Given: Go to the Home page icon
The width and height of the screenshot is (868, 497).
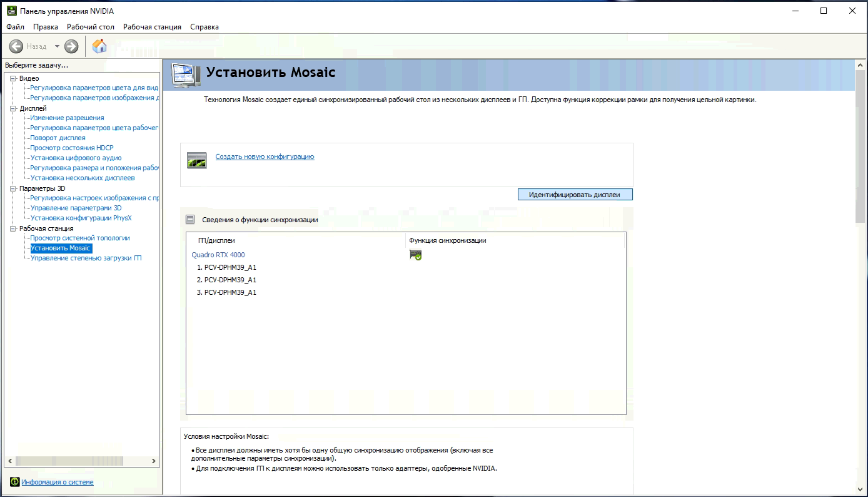Looking at the screenshot, I should point(99,46).
